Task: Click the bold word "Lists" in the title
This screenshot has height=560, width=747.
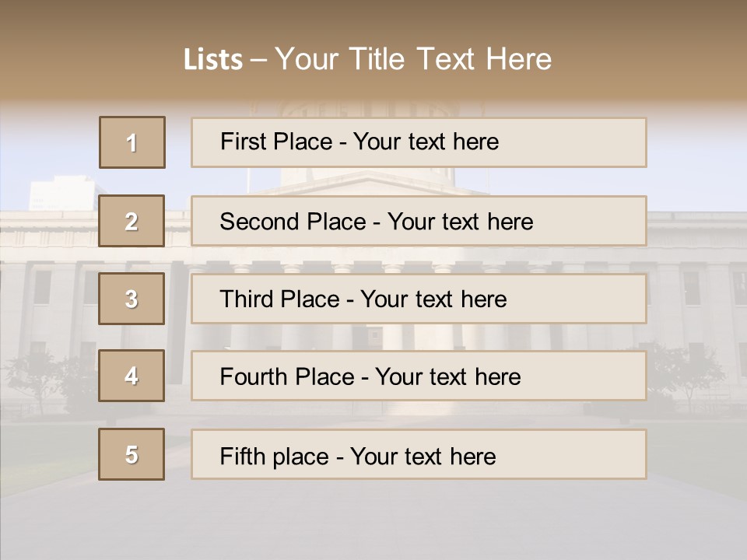Action: click(x=213, y=60)
